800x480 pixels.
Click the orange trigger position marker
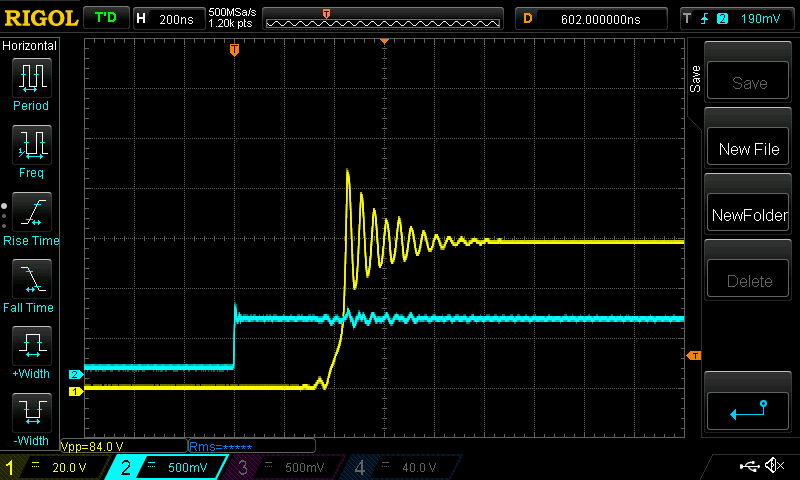(234, 49)
